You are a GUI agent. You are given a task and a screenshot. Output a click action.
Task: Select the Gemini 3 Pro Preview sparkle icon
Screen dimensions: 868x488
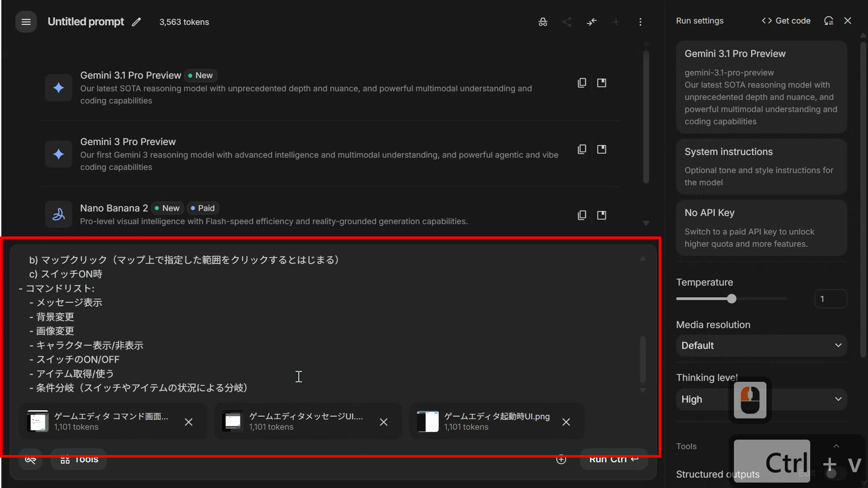(59, 154)
